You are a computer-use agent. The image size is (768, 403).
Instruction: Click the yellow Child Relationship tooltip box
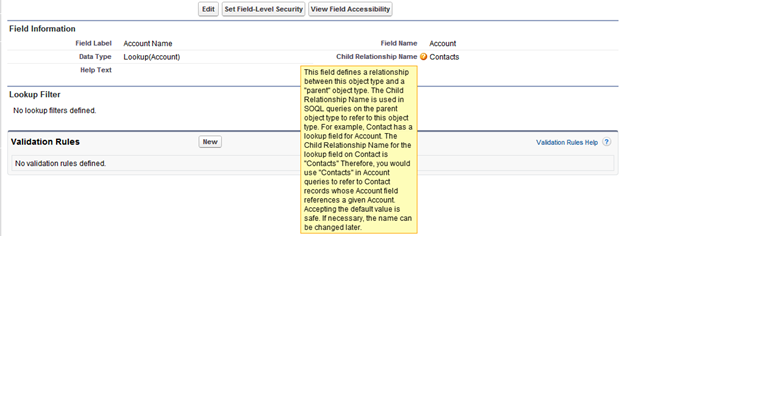(359, 150)
